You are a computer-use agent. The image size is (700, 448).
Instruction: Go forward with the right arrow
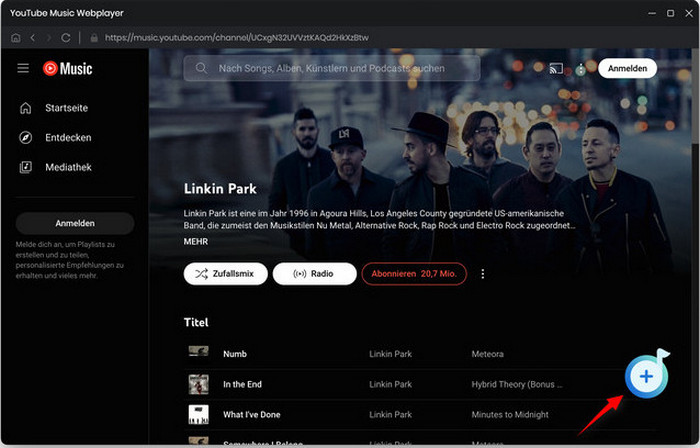(x=49, y=38)
